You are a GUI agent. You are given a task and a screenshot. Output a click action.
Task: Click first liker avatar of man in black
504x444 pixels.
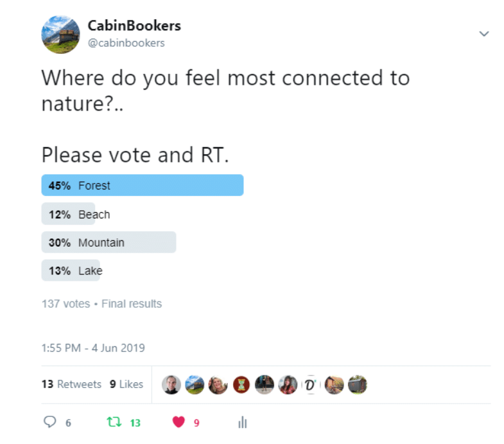coord(171,384)
